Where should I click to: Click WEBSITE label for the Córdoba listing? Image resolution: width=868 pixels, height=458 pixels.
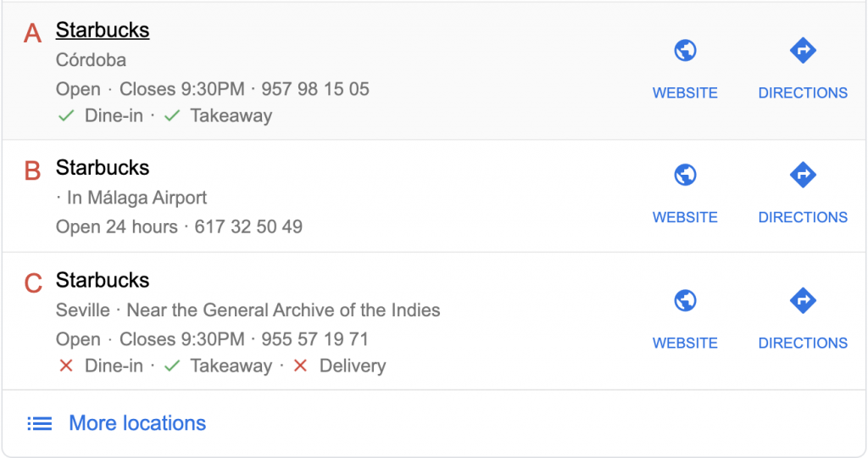pyautogui.click(x=685, y=93)
